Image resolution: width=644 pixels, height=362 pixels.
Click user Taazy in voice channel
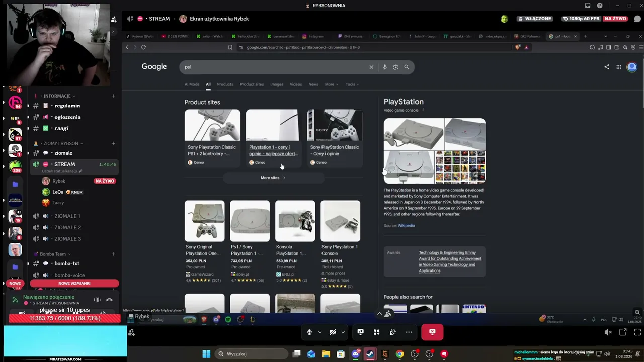pos(58,203)
